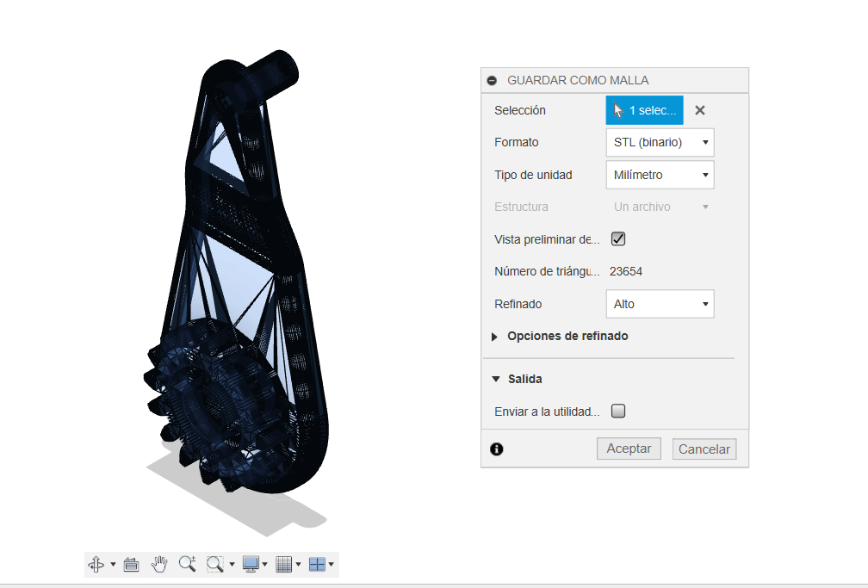Open the Viewports layout icon

317,564
